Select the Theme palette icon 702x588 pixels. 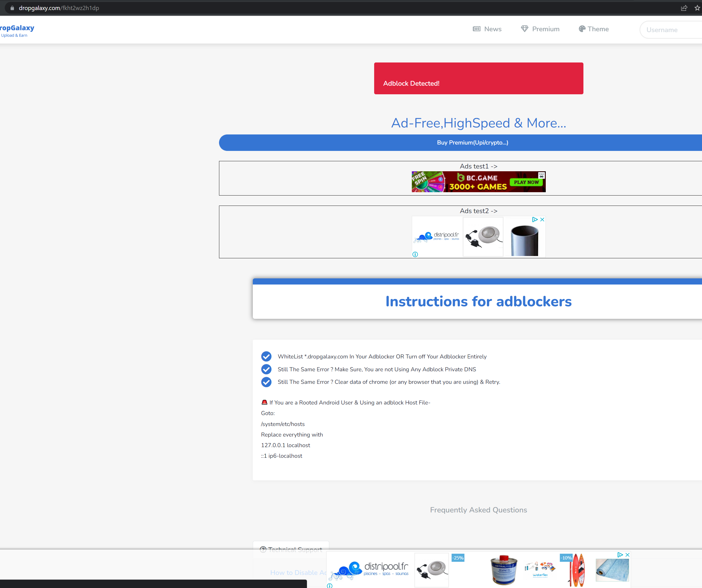pyautogui.click(x=582, y=29)
